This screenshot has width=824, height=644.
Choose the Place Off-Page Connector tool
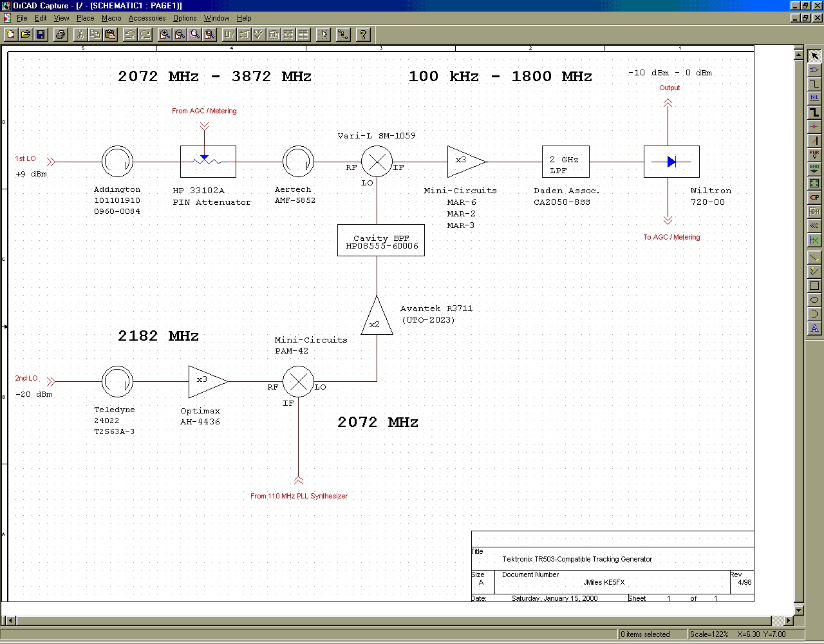(814, 225)
